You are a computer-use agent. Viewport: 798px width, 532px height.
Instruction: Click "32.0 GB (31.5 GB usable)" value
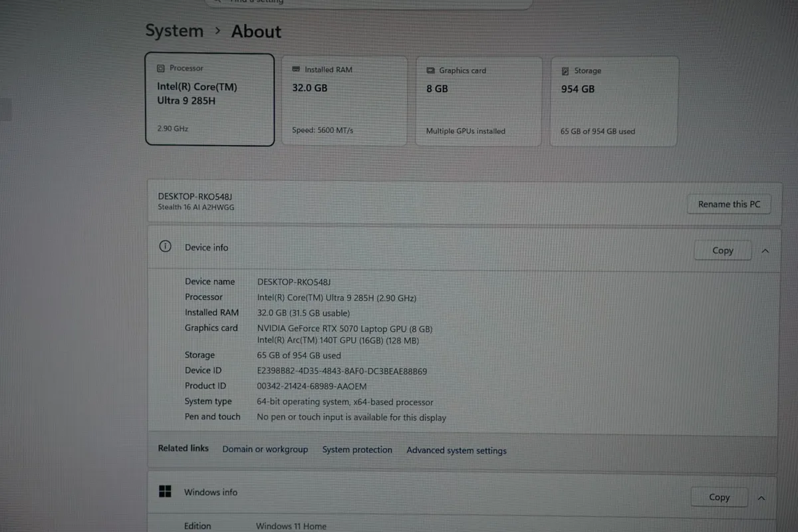tap(303, 313)
